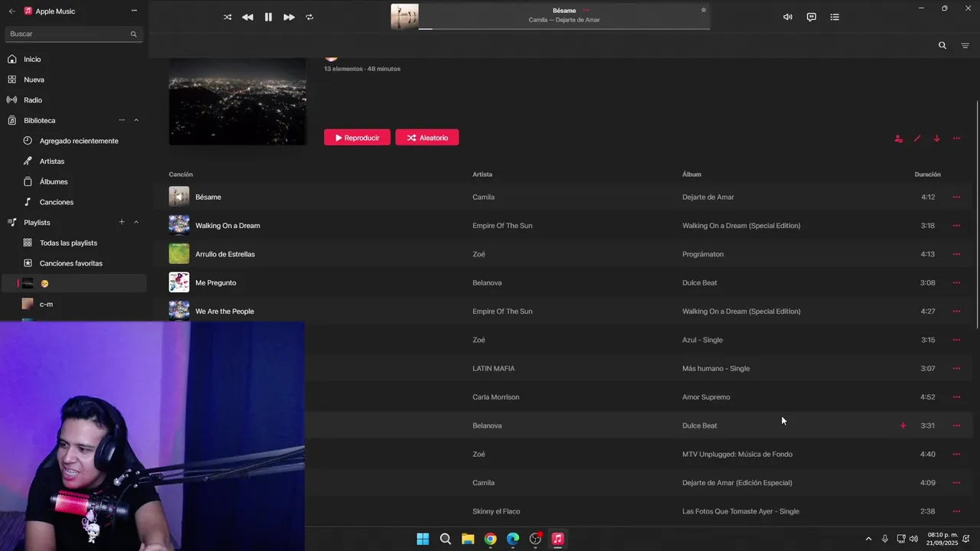The height and width of the screenshot is (551, 980).
Task: Open more options for Bésame
Action: (x=956, y=197)
